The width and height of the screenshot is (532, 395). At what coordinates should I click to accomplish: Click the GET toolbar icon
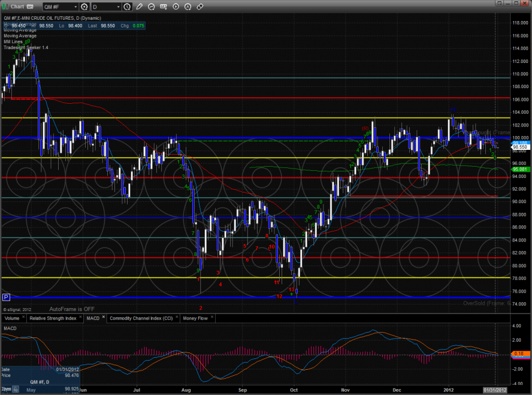pos(164,7)
